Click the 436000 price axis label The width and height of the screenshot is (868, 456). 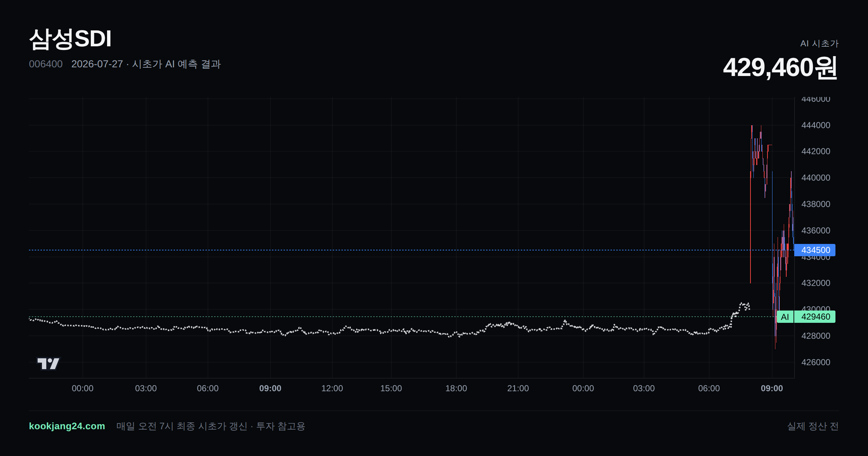(x=816, y=231)
